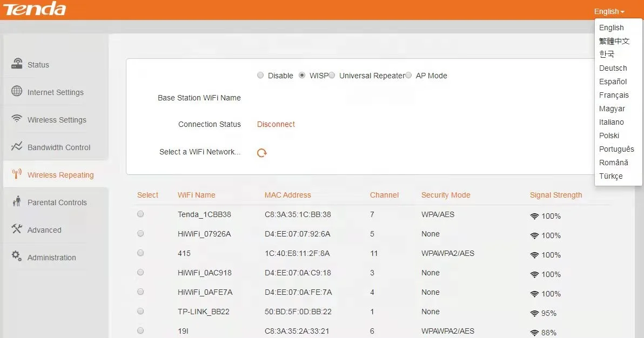Screen dimensions: 644x338
Task: Open the Wireless Repeating menu item
Action: [x=60, y=175]
